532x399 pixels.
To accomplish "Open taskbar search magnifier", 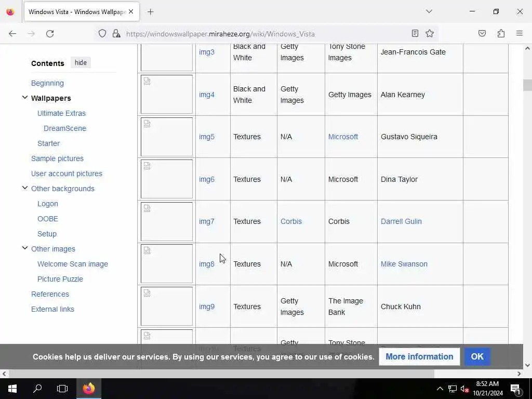I will [x=37, y=389].
